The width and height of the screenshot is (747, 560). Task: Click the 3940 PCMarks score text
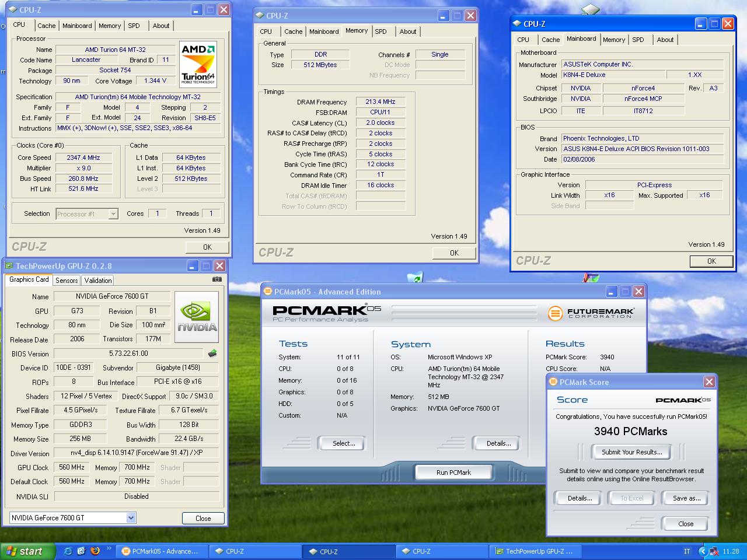630,432
